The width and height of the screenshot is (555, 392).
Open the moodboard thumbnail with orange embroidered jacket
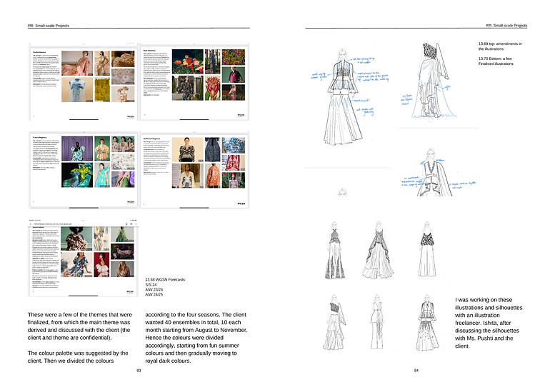[x=195, y=170]
